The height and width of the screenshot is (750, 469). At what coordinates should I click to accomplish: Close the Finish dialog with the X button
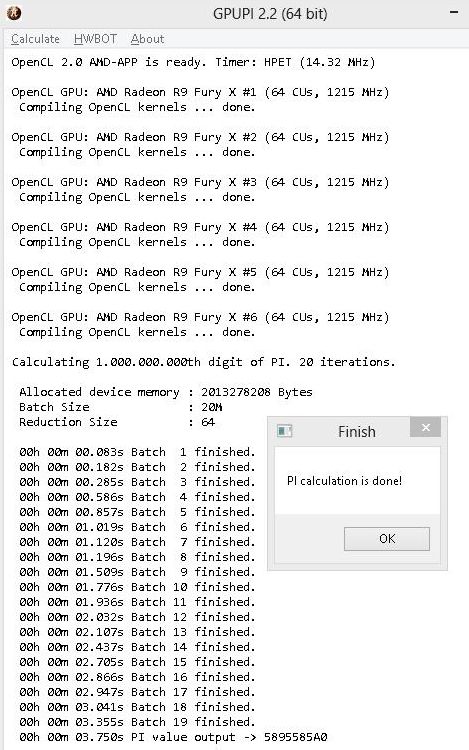(425, 427)
